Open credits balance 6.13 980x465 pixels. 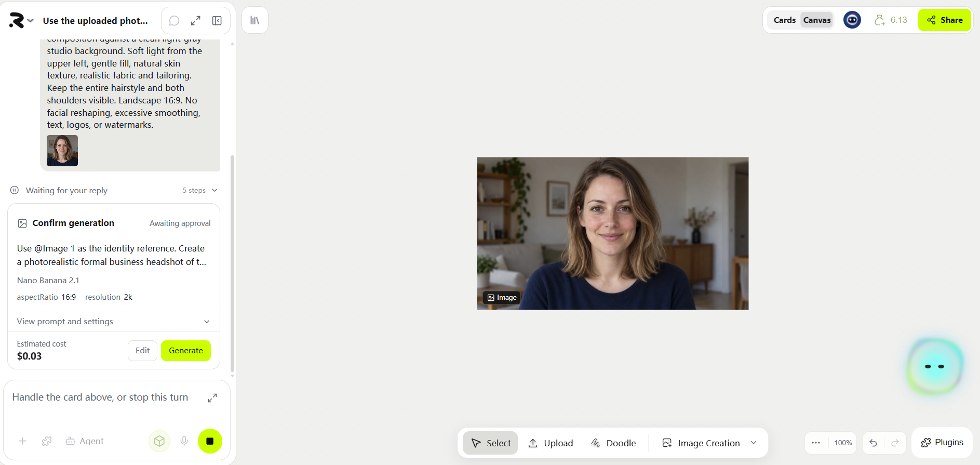pyautogui.click(x=891, y=20)
